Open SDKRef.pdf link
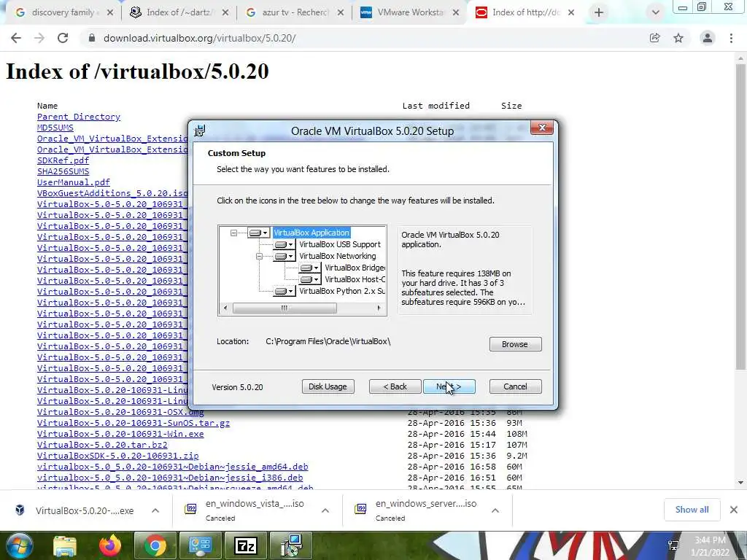Viewport: 747px width, 560px height. [63, 160]
